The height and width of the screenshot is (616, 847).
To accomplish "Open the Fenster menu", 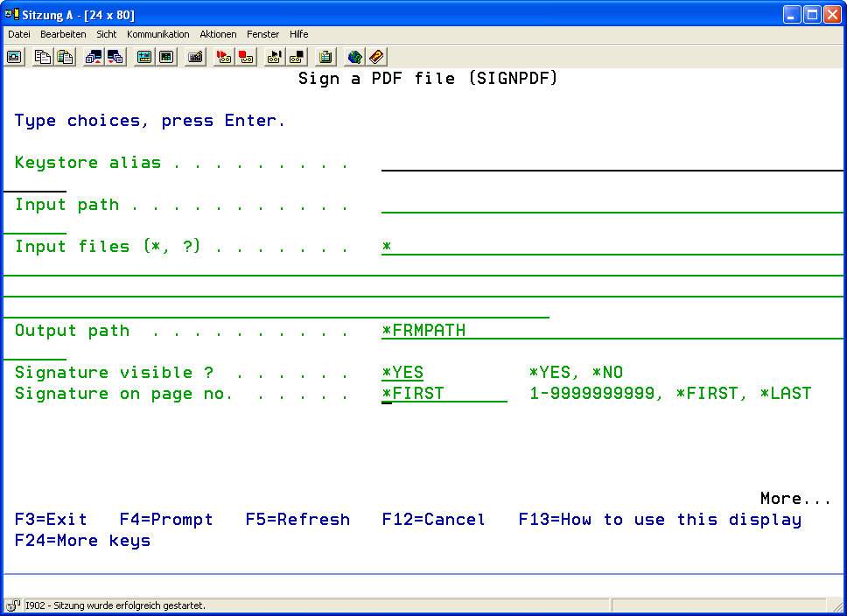I will (262, 34).
